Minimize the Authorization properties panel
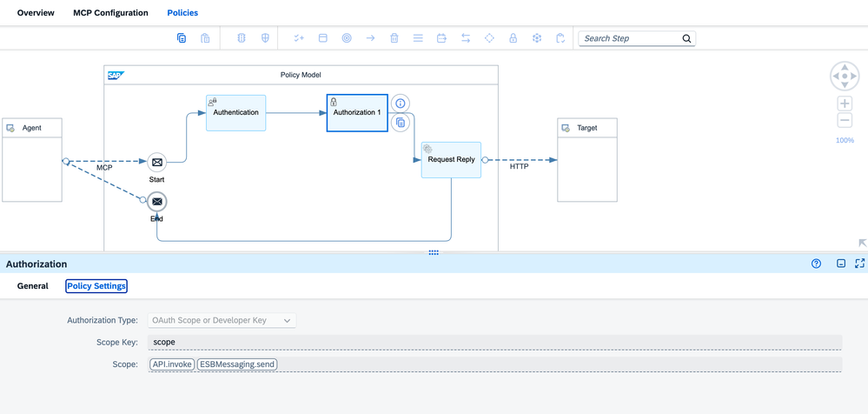This screenshot has height=414, width=868. coord(841,264)
